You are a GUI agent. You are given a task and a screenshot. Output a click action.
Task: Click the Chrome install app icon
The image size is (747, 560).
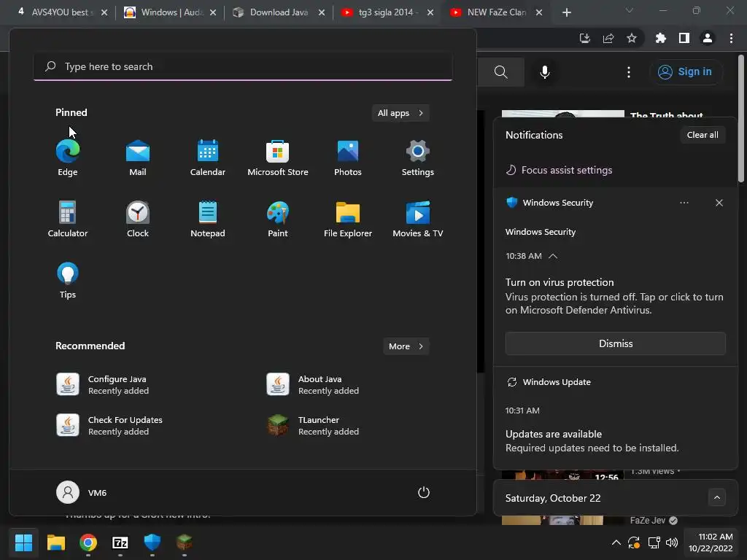click(x=584, y=38)
